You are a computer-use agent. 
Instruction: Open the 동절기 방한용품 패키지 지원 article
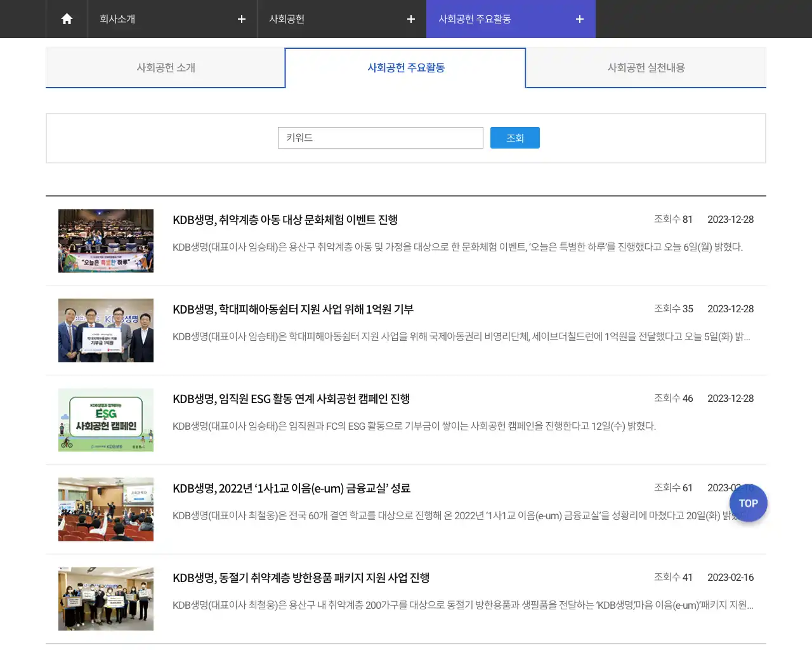(x=301, y=578)
